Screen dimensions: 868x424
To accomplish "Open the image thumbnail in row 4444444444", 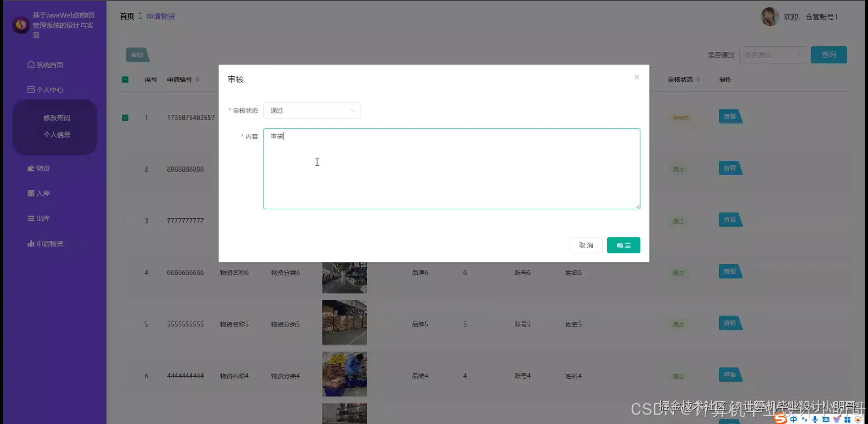I will click(x=345, y=375).
